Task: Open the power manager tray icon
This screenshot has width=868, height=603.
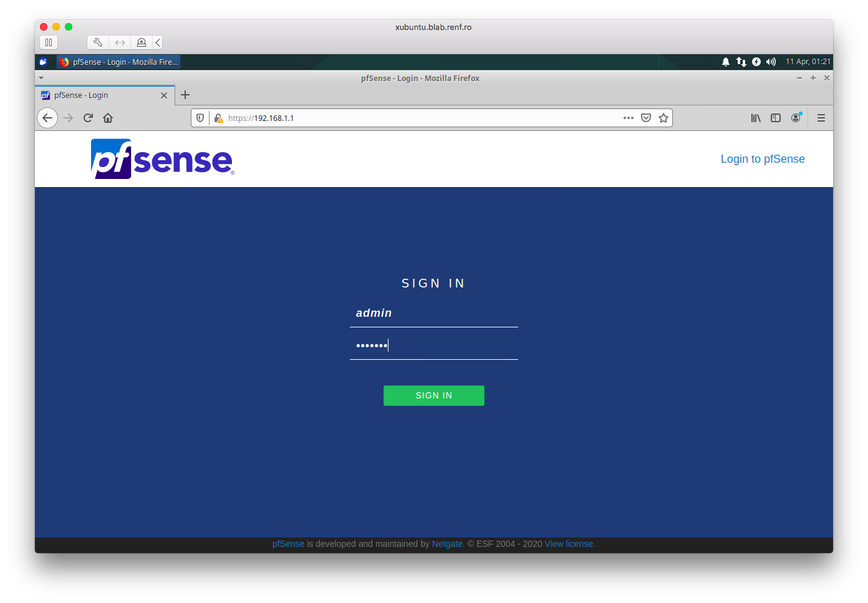Action: 756,62
